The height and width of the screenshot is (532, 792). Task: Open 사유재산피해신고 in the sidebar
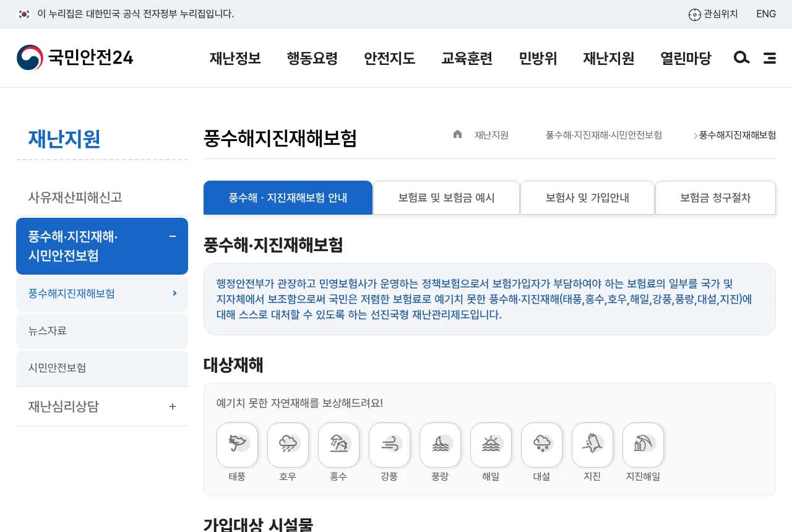tap(102, 197)
